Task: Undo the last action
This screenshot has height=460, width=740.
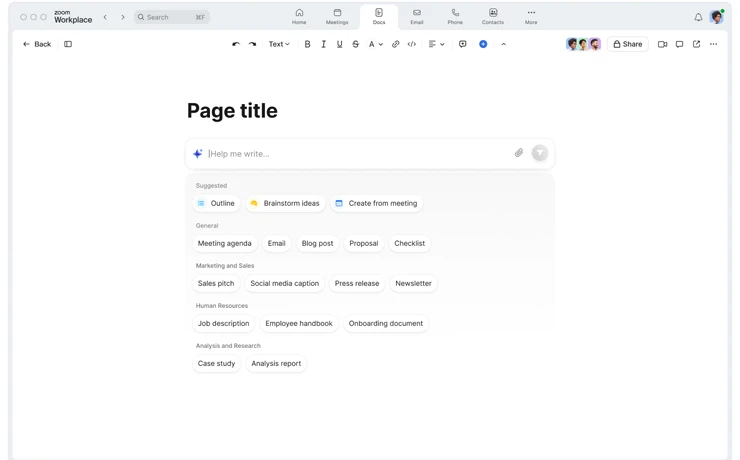Action: point(236,44)
